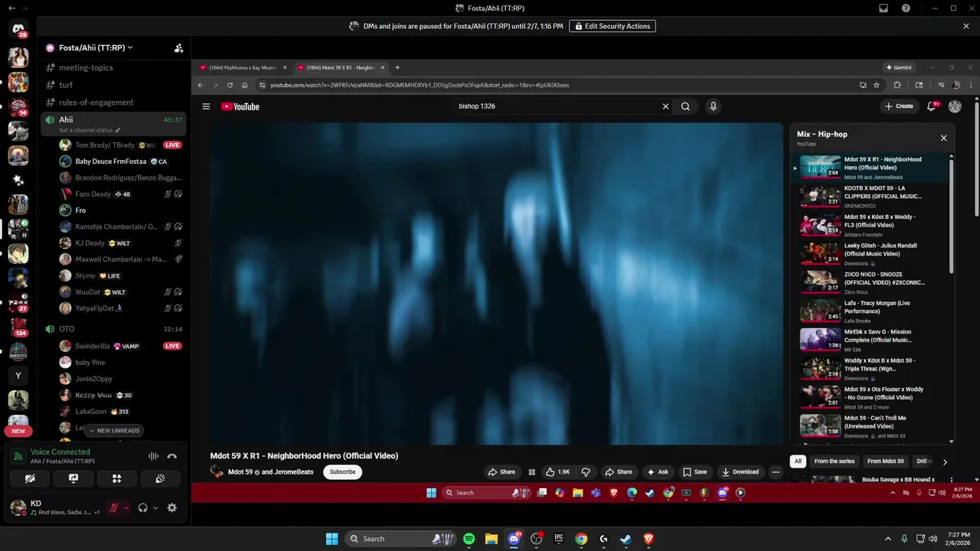Reload the page in streamed browser

(x=230, y=85)
